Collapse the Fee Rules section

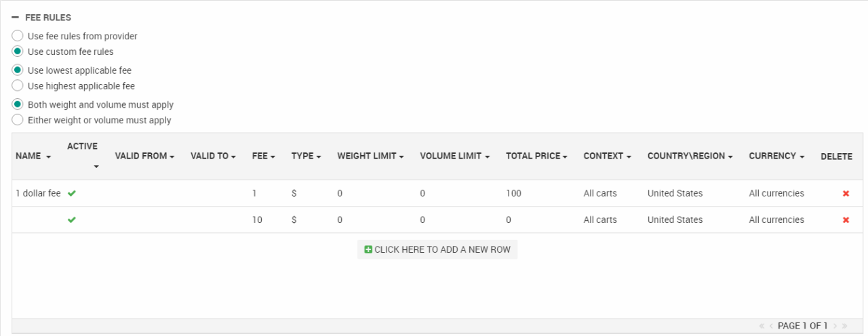tap(16, 18)
